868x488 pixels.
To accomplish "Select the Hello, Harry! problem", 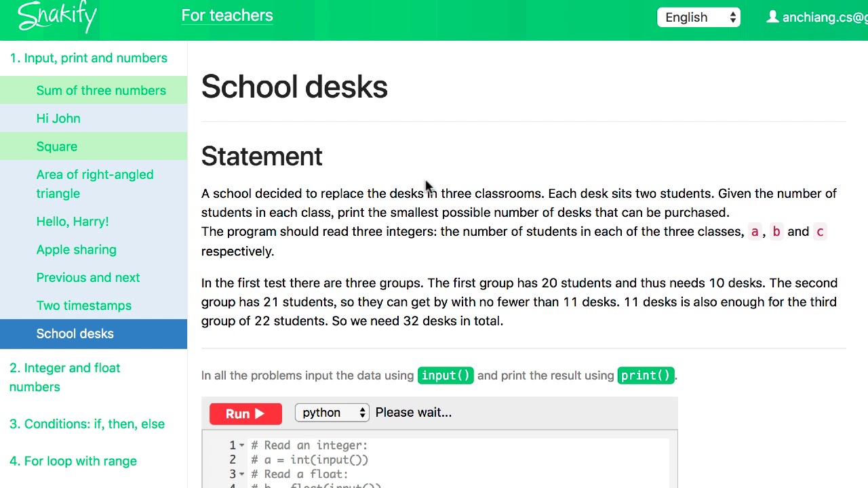I will [x=94, y=221].
